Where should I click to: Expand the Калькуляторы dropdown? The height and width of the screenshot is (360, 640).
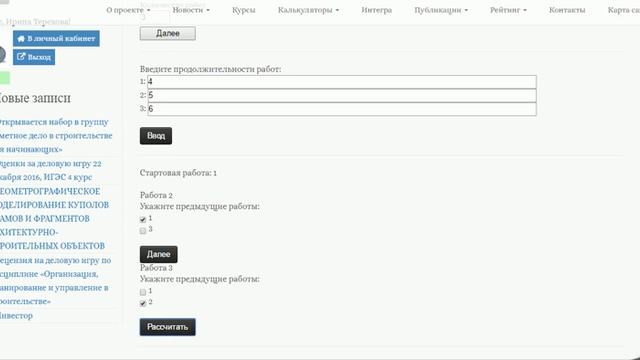point(308,10)
